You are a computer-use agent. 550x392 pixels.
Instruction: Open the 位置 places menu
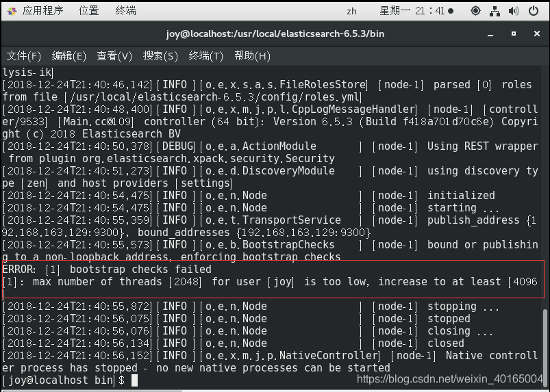coord(89,11)
